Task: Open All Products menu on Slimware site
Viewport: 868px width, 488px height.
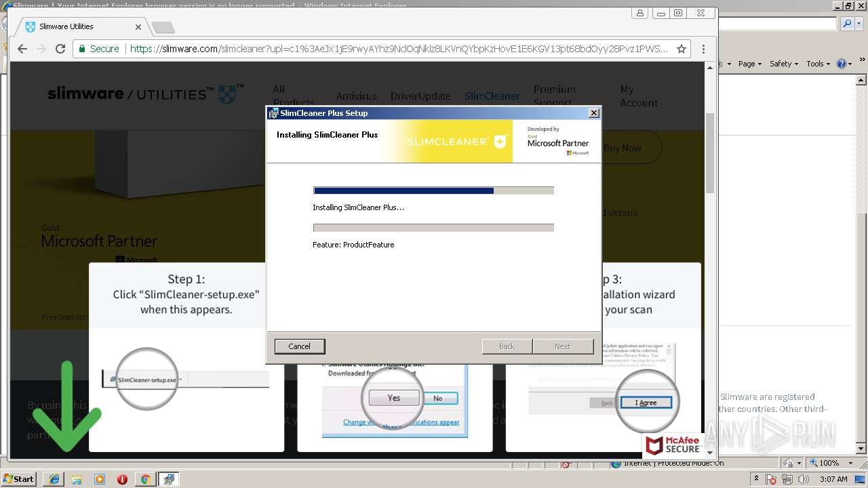Action: 293,96
